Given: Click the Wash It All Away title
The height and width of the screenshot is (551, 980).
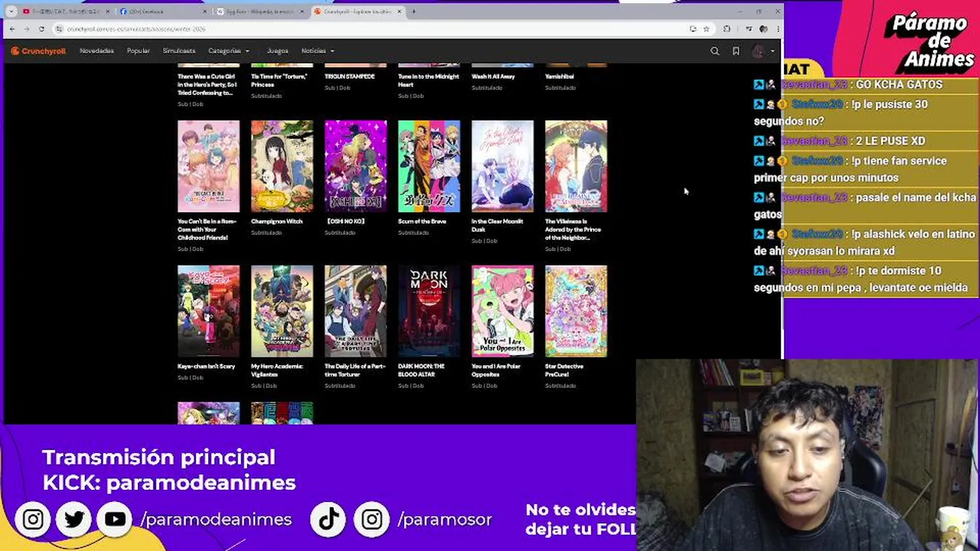Looking at the screenshot, I should (x=493, y=77).
